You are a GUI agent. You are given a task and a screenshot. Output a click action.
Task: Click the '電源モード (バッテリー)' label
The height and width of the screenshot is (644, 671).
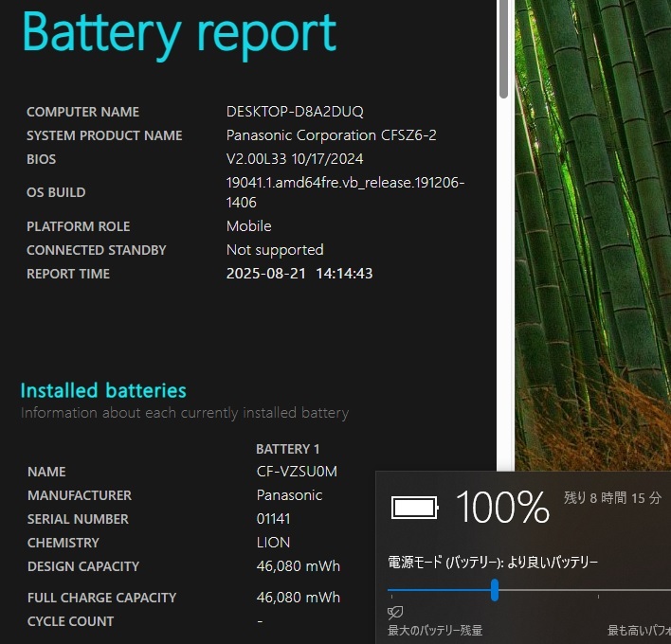[445, 563]
